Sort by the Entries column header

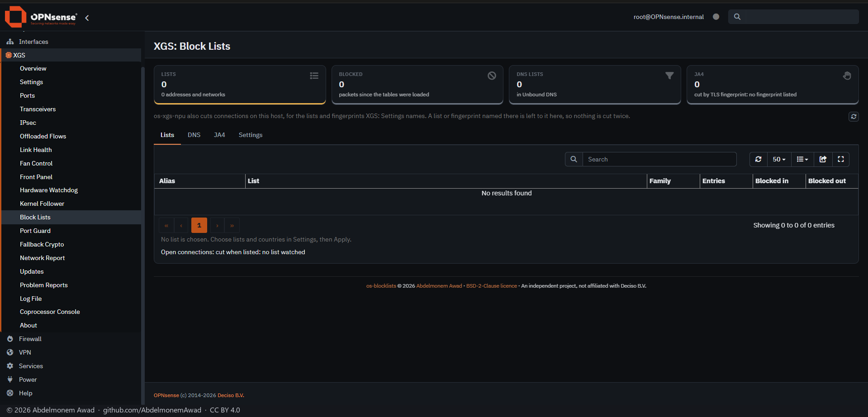(726, 181)
